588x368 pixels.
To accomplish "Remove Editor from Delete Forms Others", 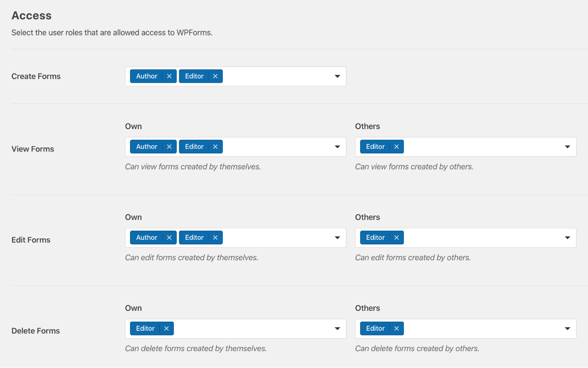I will pos(396,328).
